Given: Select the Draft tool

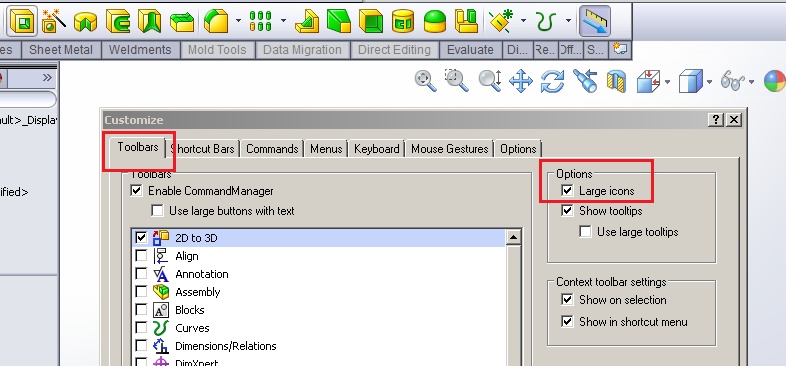Looking at the screenshot, I should pos(338,22).
